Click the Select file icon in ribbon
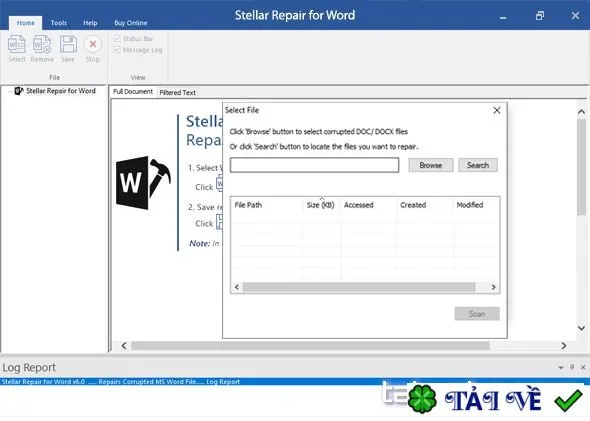This screenshot has height=421, width=590. [17, 44]
